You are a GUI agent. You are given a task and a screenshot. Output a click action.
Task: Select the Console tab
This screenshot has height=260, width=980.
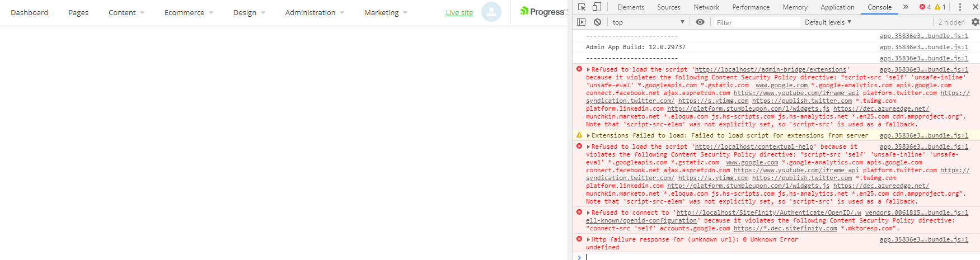(880, 7)
